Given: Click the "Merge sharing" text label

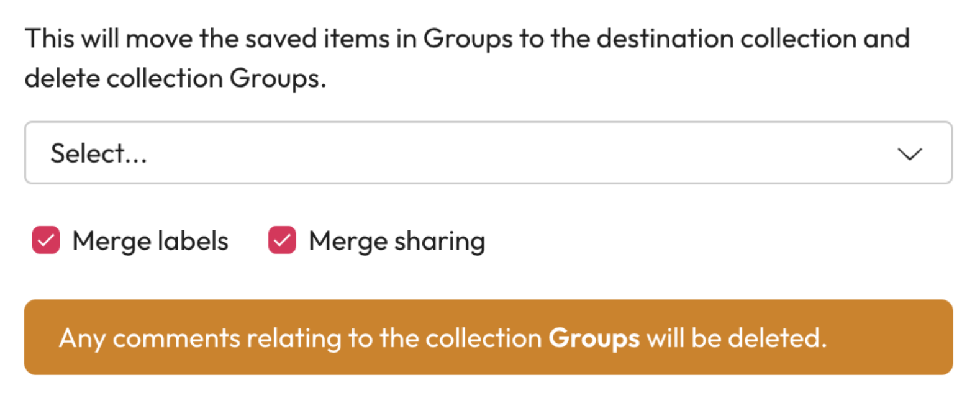Looking at the screenshot, I should [396, 241].
